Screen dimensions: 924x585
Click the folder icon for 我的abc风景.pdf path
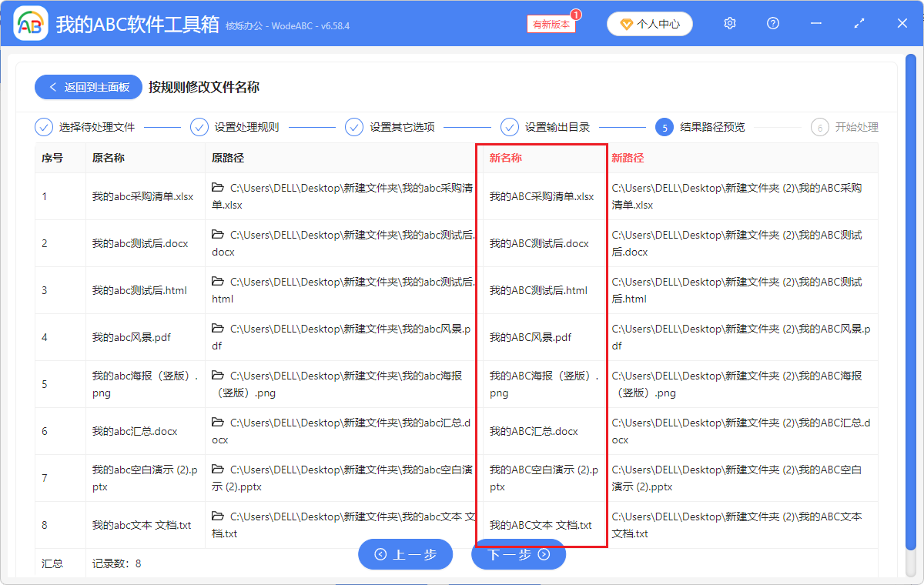tap(217, 329)
